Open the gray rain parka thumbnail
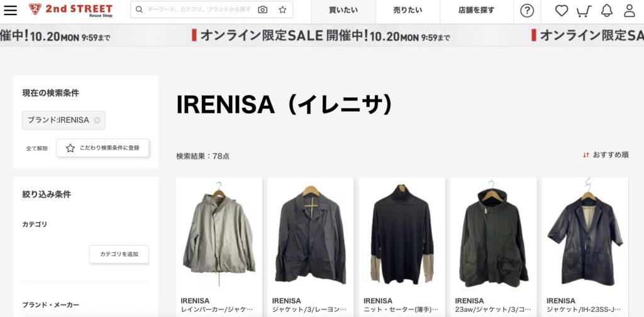Image resolution: width=644 pixels, height=317 pixels. point(219,233)
